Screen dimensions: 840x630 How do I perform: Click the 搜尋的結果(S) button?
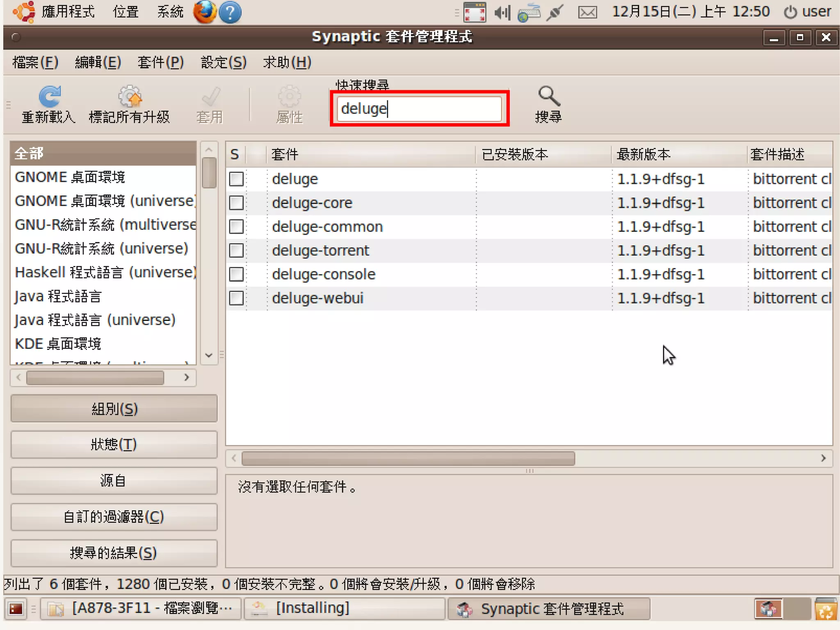click(114, 553)
